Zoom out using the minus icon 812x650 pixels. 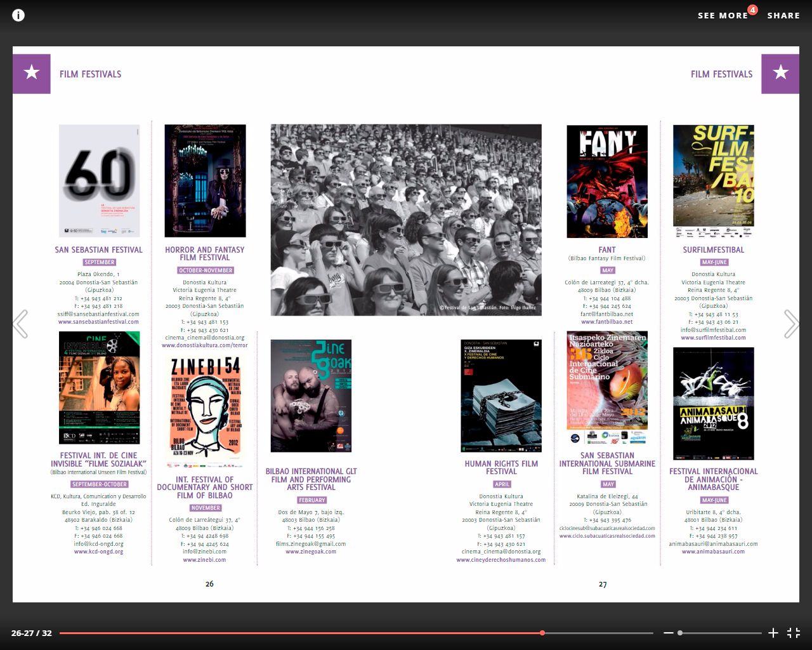click(668, 633)
